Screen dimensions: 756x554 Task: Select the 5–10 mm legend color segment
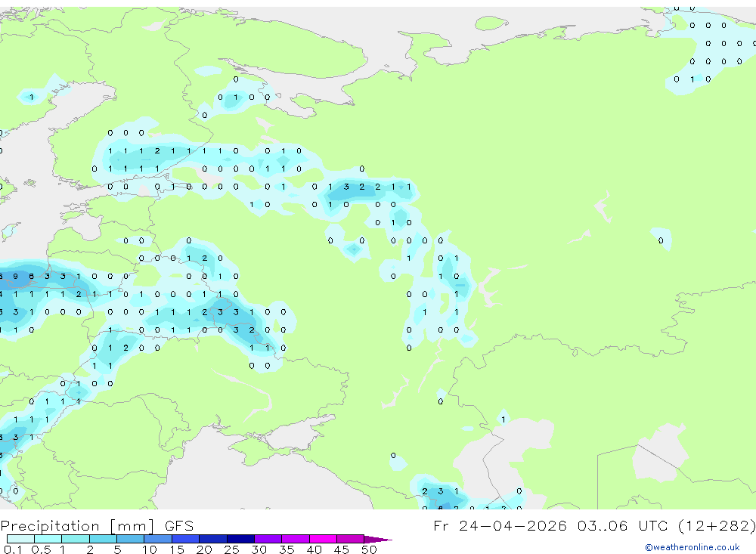[131, 539]
